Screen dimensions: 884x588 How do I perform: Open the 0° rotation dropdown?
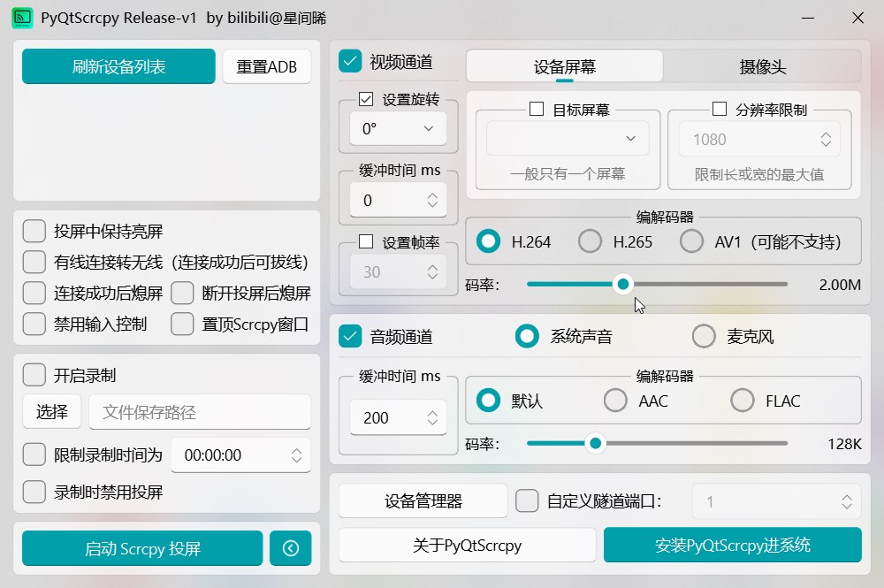point(397,127)
